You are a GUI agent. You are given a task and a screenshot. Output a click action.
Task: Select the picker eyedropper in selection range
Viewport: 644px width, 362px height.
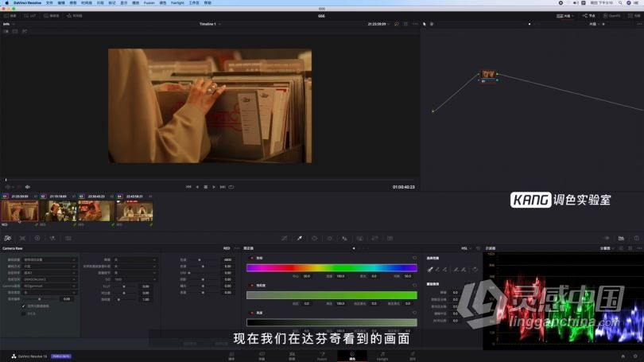click(430, 270)
